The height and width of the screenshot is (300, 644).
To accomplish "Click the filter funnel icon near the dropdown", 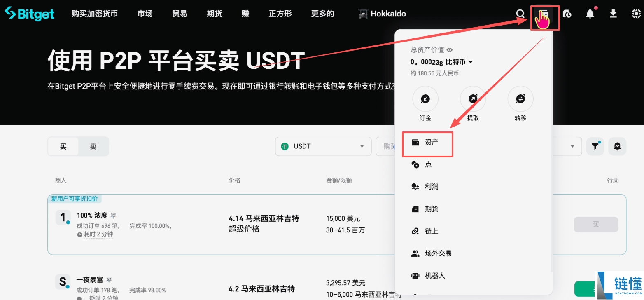I will (x=595, y=146).
